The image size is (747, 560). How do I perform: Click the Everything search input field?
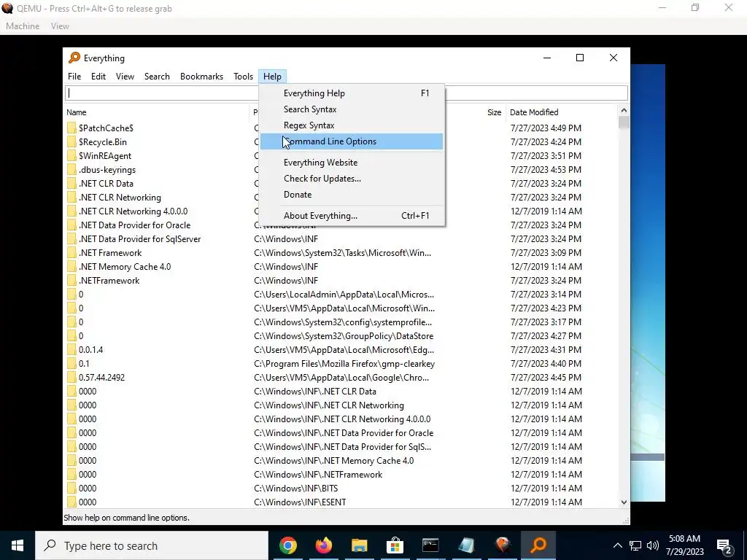tap(346, 93)
